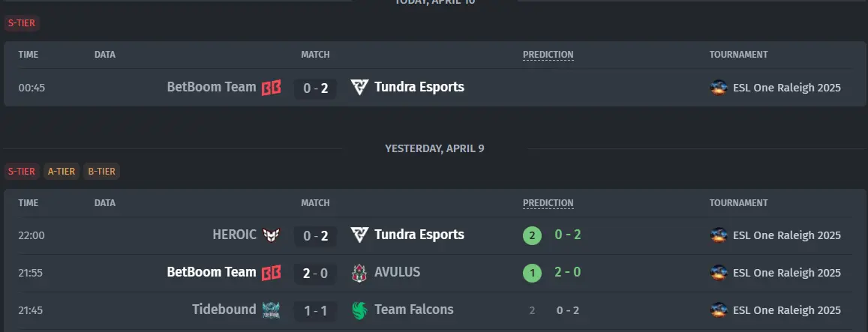This screenshot has height=332, width=868.
Task: Click ESL One Raleigh icon in 22:00 row
Action: coord(719,235)
